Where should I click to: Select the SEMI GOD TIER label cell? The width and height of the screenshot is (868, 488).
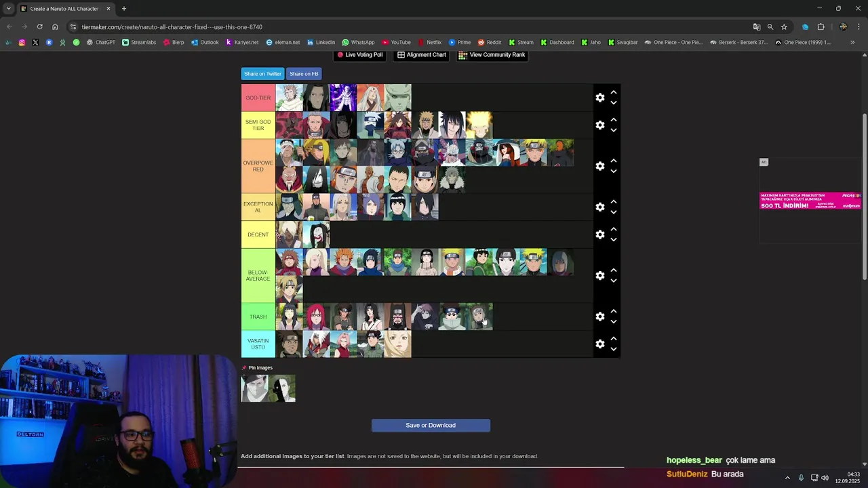258,125
